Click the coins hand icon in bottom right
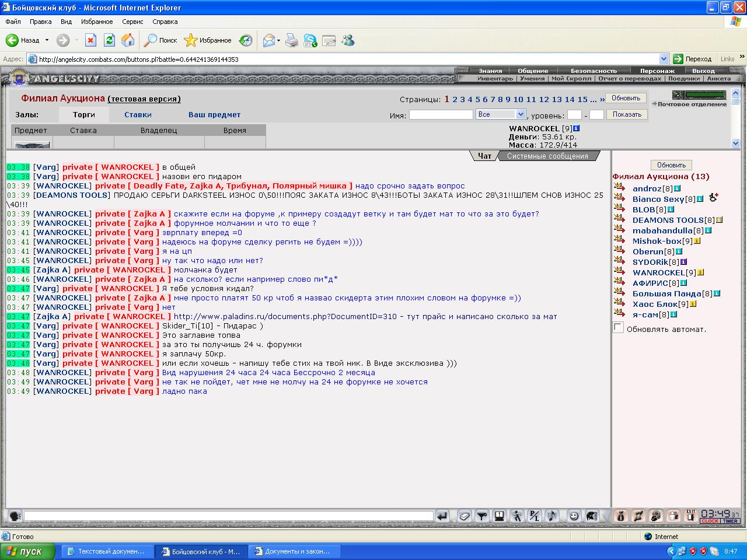 pyautogui.click(x=656, y=516)
